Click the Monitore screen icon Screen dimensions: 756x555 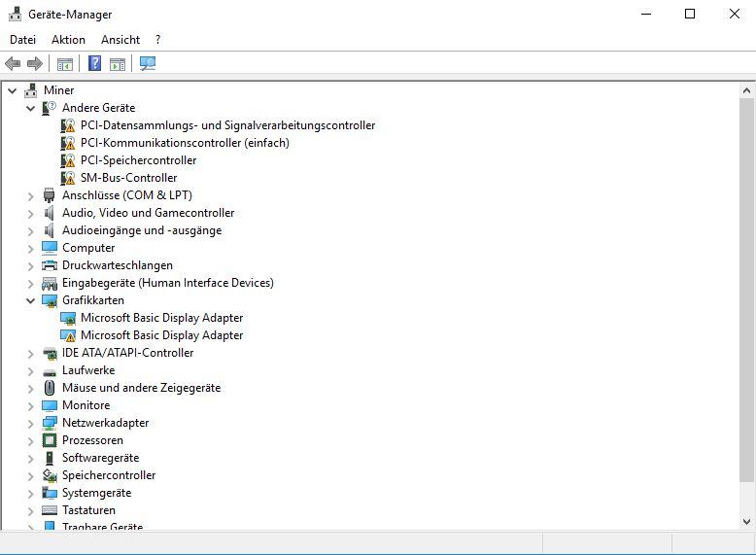50,405
